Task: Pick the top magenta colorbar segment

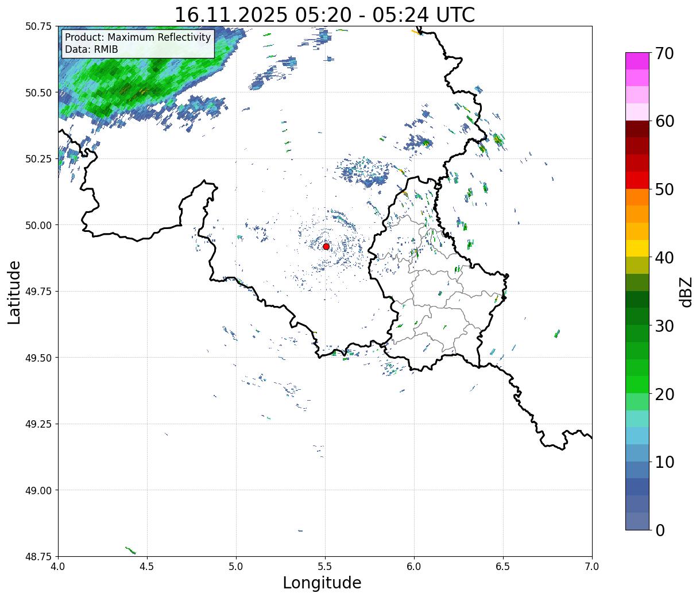Action: (x=637, y=61)
